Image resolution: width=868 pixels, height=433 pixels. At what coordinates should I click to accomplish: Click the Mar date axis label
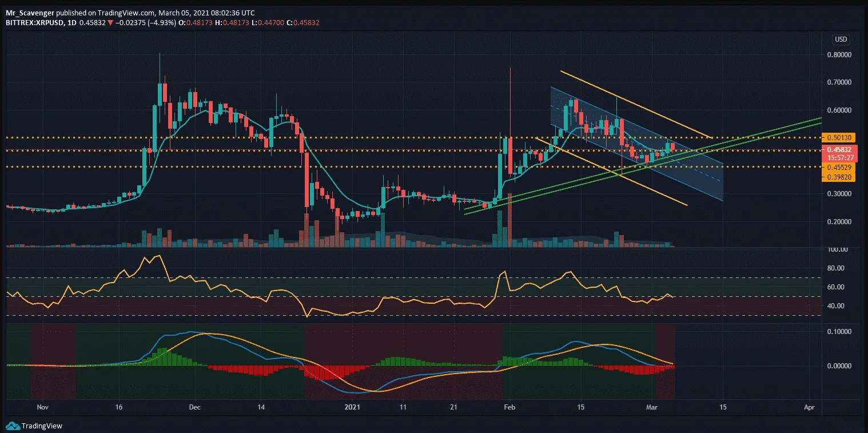pos(653,408)
